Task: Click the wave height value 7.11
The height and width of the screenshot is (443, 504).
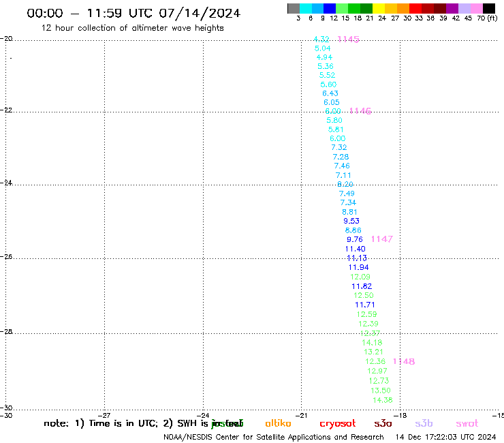Action: coord(343,175)
